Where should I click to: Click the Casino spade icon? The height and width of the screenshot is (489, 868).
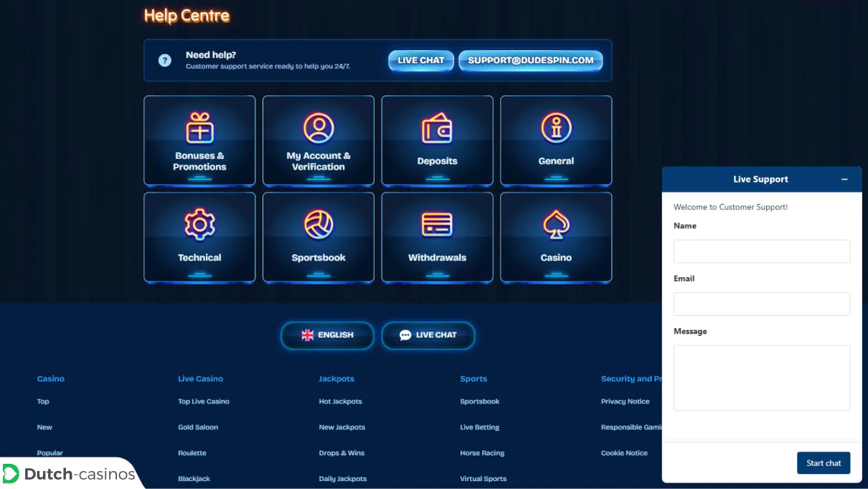point(556,225)
